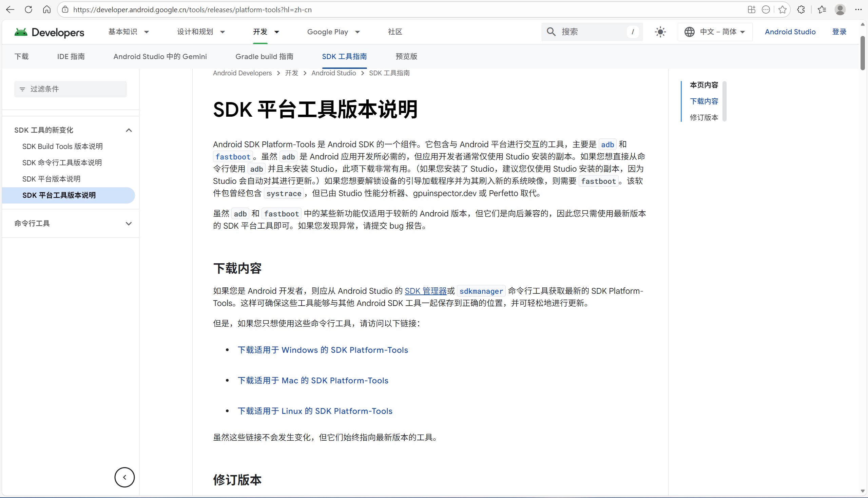Screen dimensions: 868x498
Task: Open search using the magnifier icon
Action: (x=551, y=32)
